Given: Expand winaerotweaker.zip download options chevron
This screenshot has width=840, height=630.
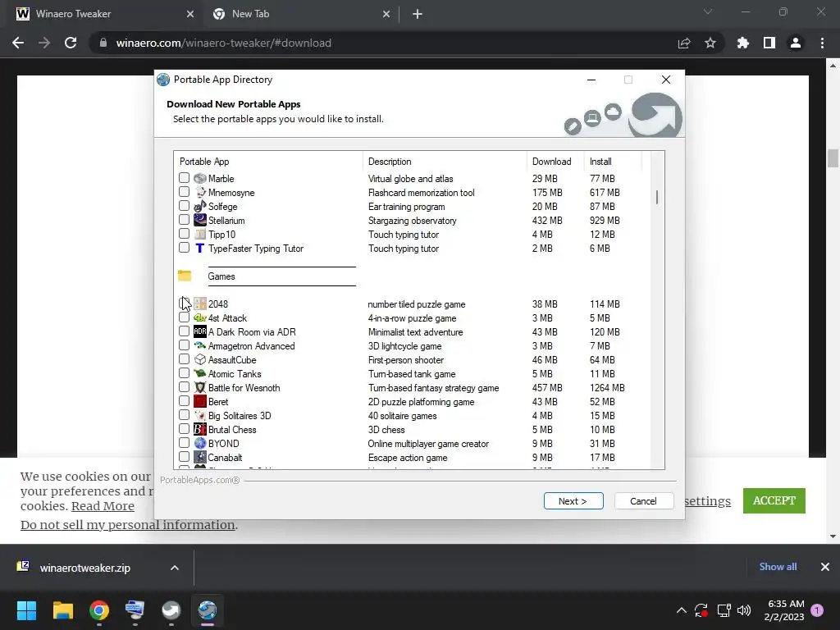Looking at the screenshot, I should click(x=175, y=568).
